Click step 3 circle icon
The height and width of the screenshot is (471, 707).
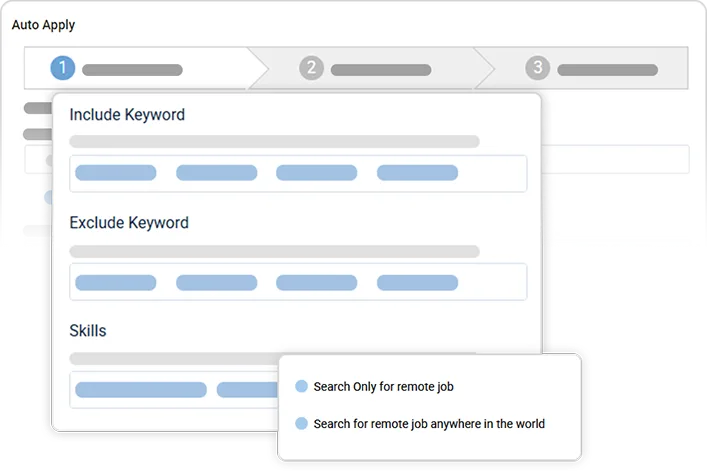coord(538,68)
